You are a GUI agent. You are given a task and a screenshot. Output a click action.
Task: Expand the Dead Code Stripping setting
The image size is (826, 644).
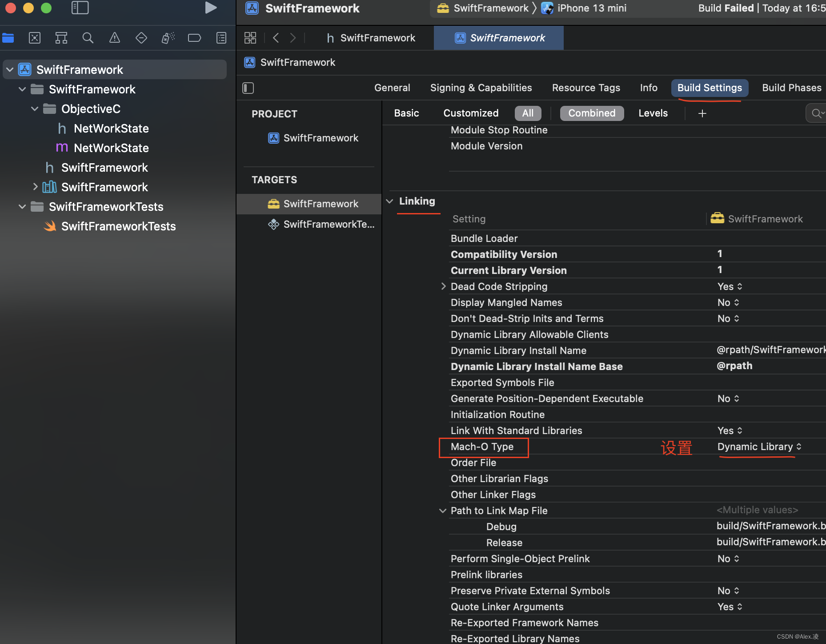click(x=443, y=286)
